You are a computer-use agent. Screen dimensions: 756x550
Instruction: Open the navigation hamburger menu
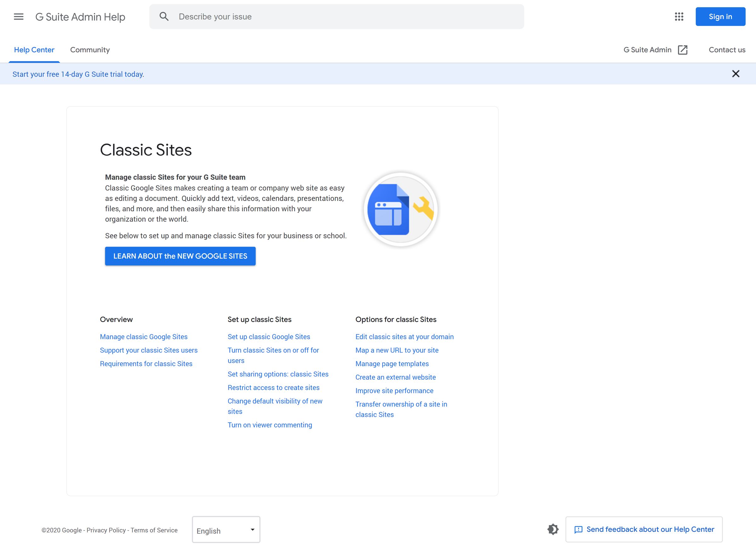coord(19,16)
